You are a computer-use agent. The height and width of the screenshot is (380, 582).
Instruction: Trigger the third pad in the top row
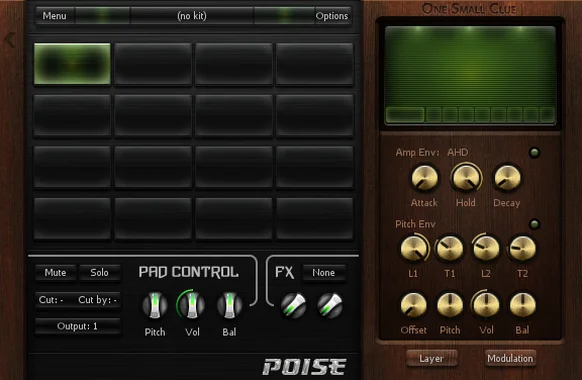coord(234,64)
